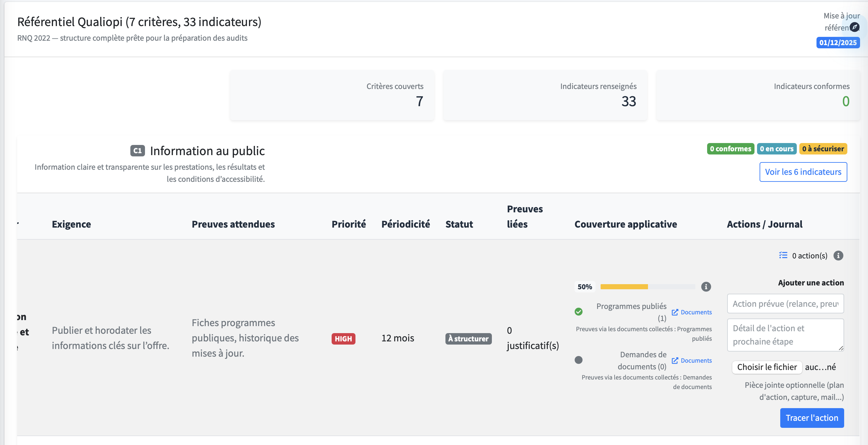Toggle the gray status dot for Demandes de documents

(x=579, y=360)
